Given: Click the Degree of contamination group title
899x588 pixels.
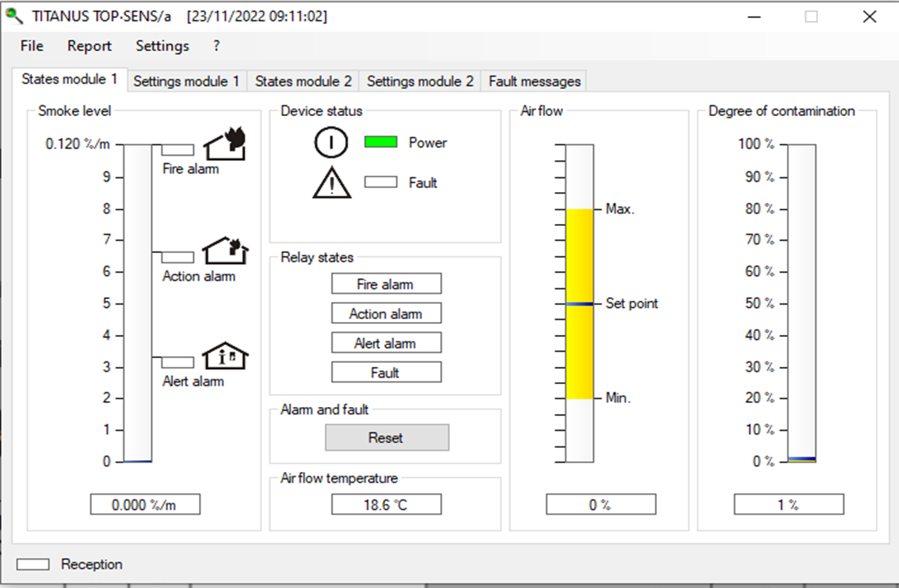Looking at the screenshot, I should tap(781, 111).
